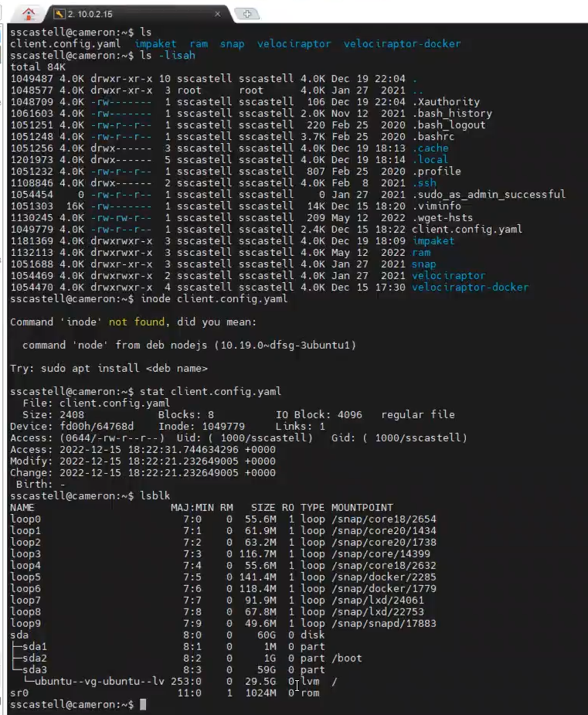Image resolution: width=588 pixels, height=715 pixels.
Task: Click 'IO Block: 4096' value
Action: [x=318, y=415]
